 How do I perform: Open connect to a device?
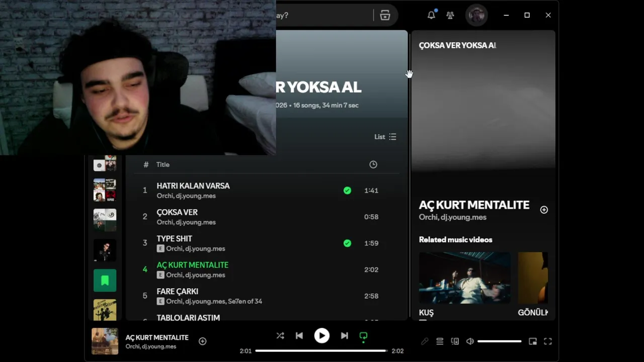coord(455,341)
